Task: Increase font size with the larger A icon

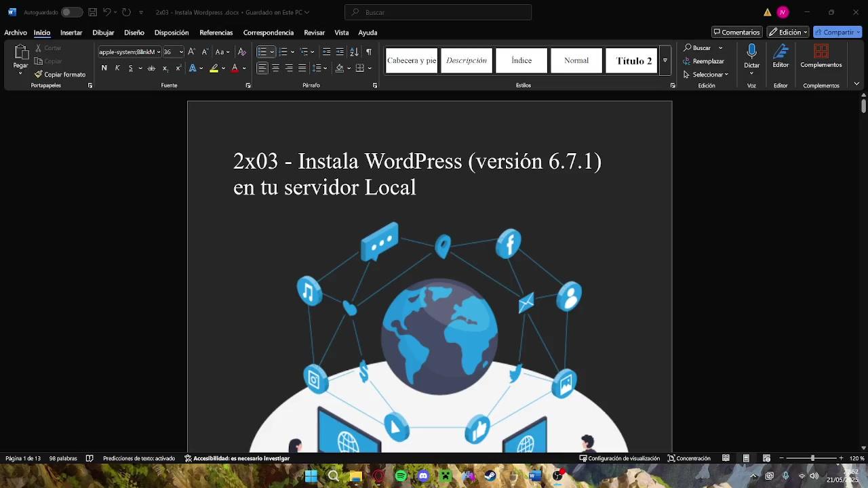Action: coord(191,52)
